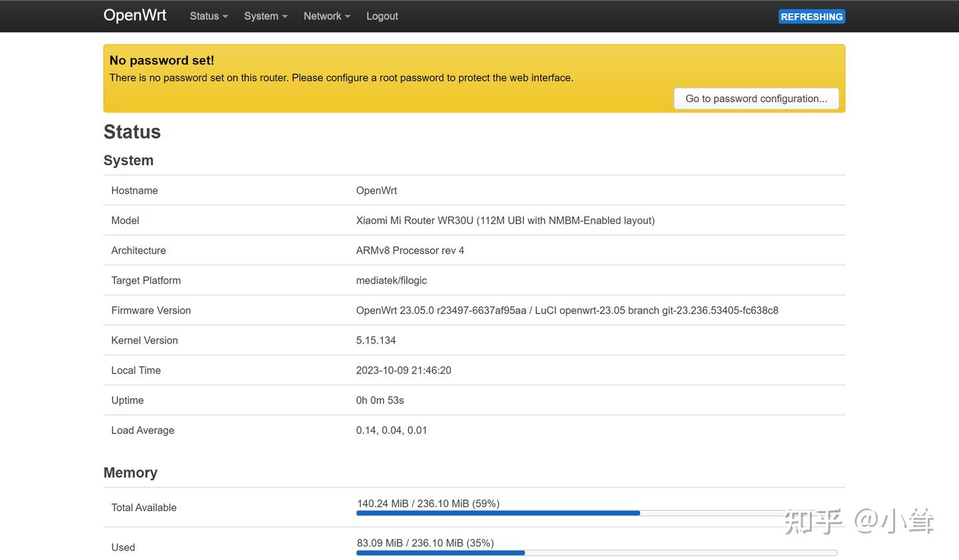Open the Status dropdown menu
The image size is (959, 560).
point(208,16)
